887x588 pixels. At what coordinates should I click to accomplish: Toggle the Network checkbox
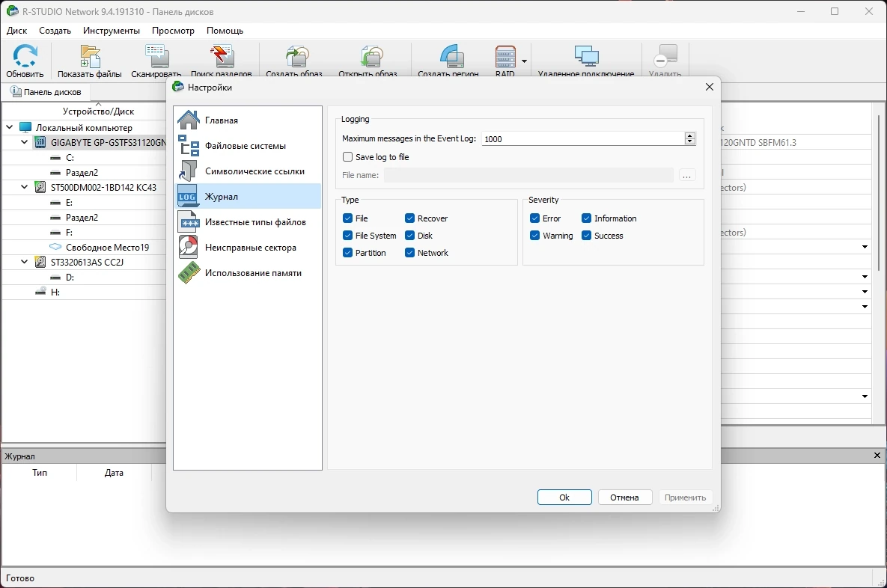[409, 253]
